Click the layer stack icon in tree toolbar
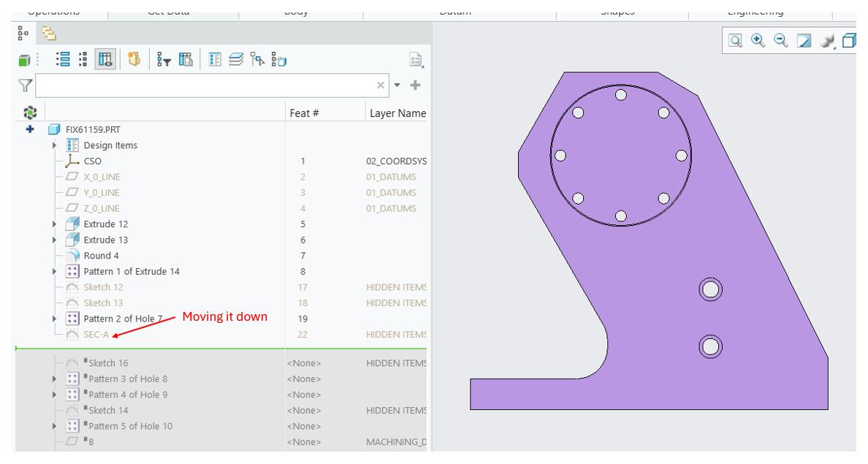Image resolution: width=868 pixels, height=464 pixels. tap(235, 58)
